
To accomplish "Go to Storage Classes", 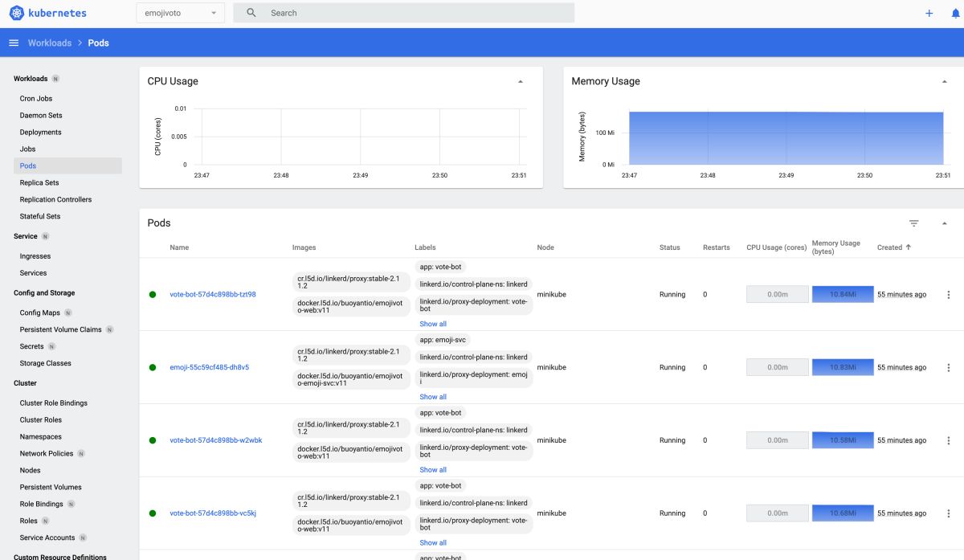I will coord(46,363).
